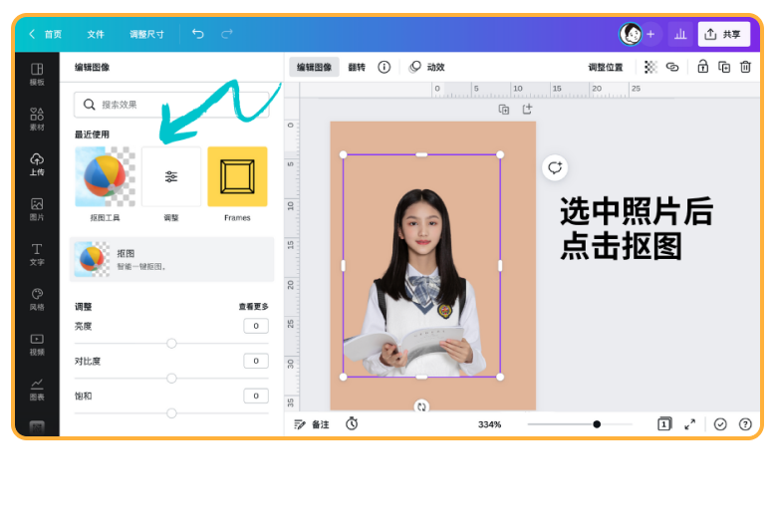Open 视频 videos in sidebar

pyautogui.click(x=37, y=345)
